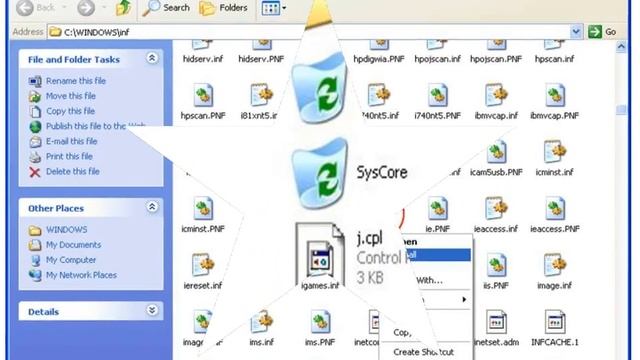This screenshot has height=360, width=640.
Task: Click the Back navigation arrow
Action: (x=25, y=8)
